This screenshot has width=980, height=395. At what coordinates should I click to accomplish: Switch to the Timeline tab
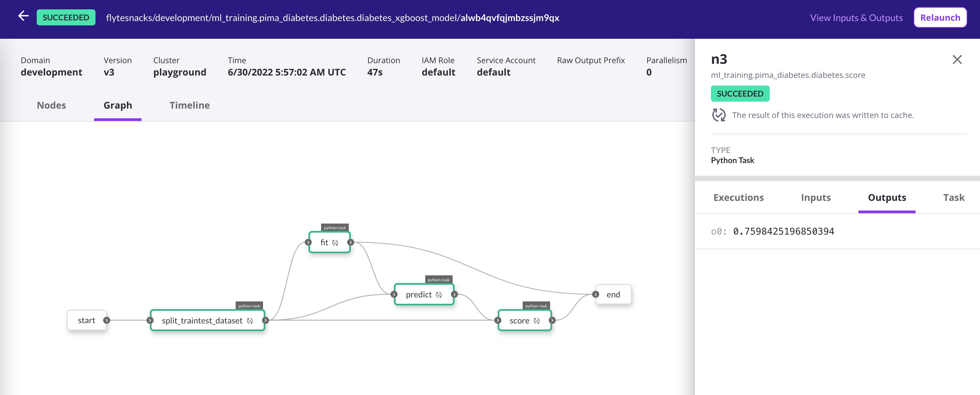point(190,106)
